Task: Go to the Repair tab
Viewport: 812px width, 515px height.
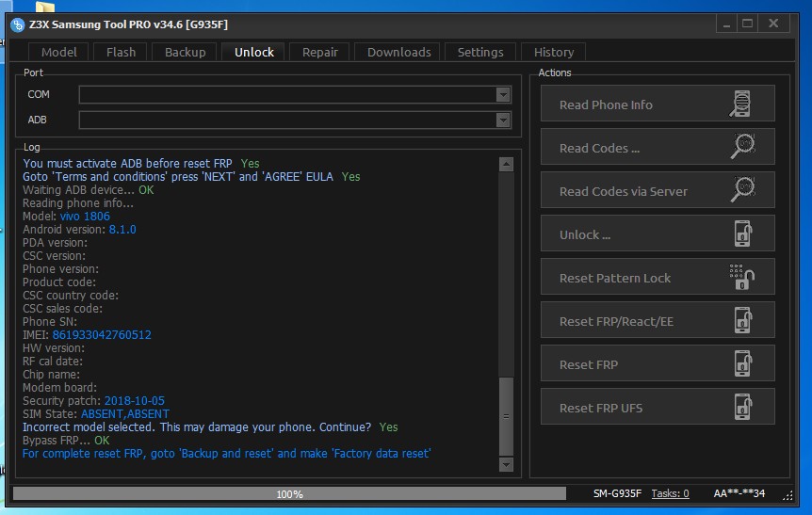Action: point(319,53)
